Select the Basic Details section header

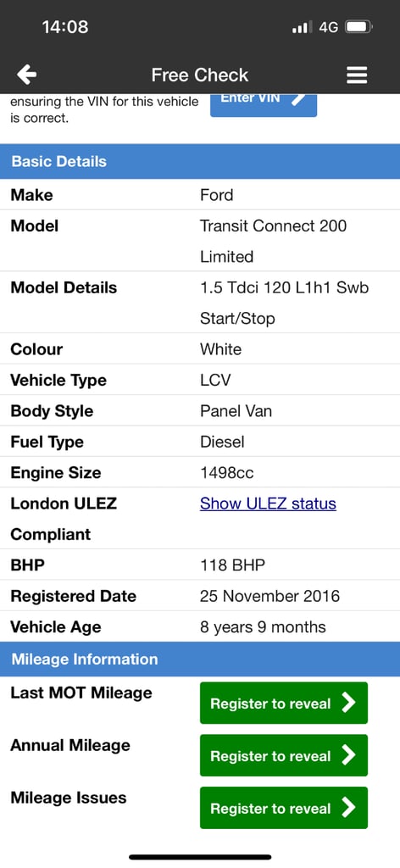pos(200,161)
